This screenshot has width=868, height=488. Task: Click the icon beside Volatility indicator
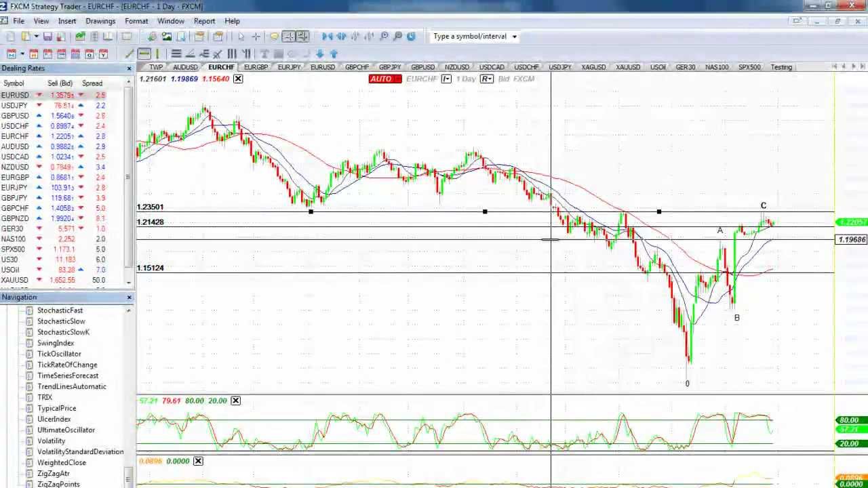pos(29,441)
